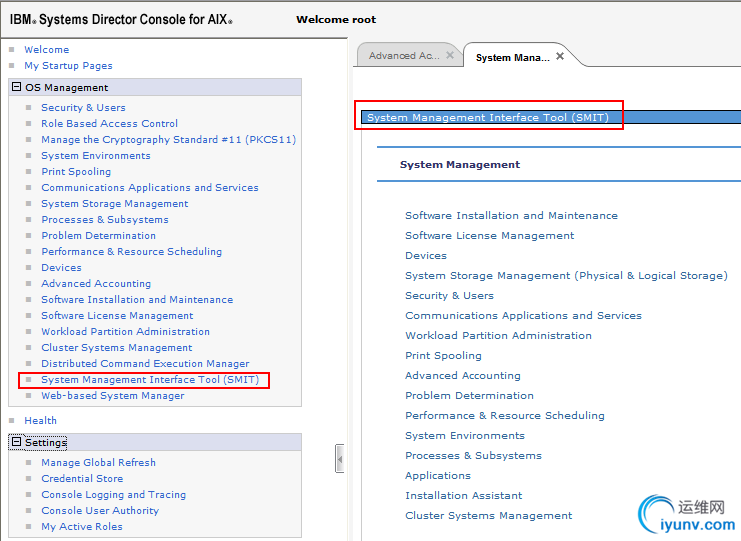Open Web-based System Manager
This screenshot has width=741, height=541.
113,396
